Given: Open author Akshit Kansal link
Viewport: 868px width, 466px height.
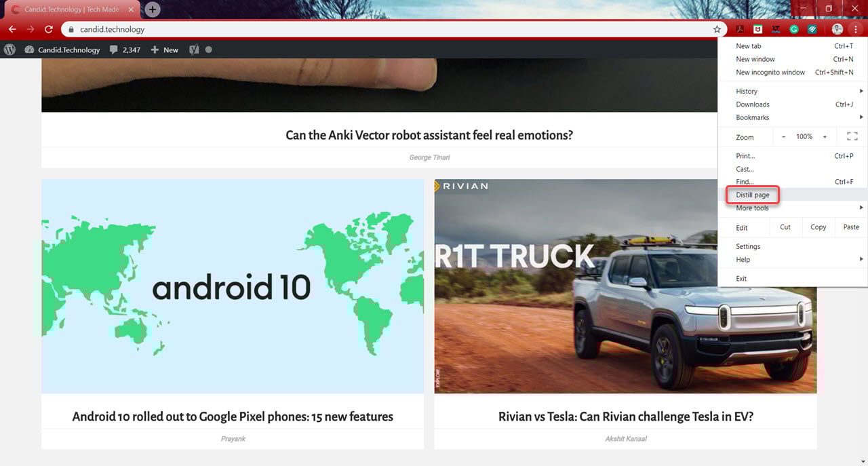Looking at the screenshot, I should click(625, 439).
